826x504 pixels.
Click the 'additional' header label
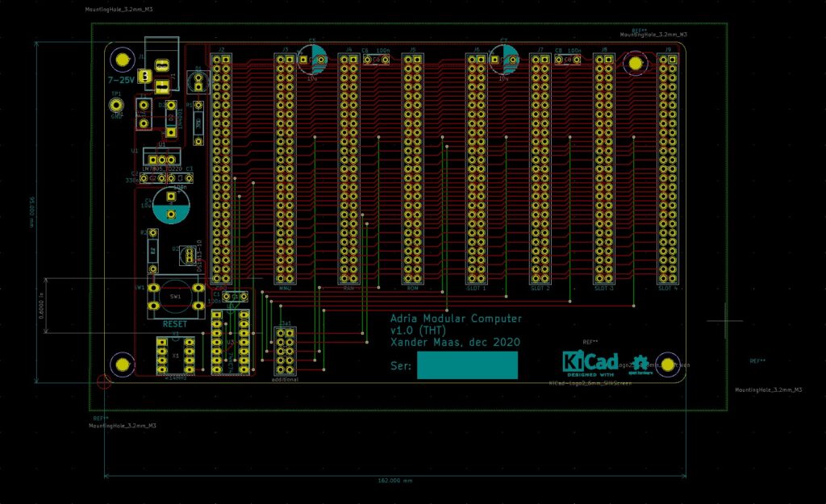coord(285,380)
